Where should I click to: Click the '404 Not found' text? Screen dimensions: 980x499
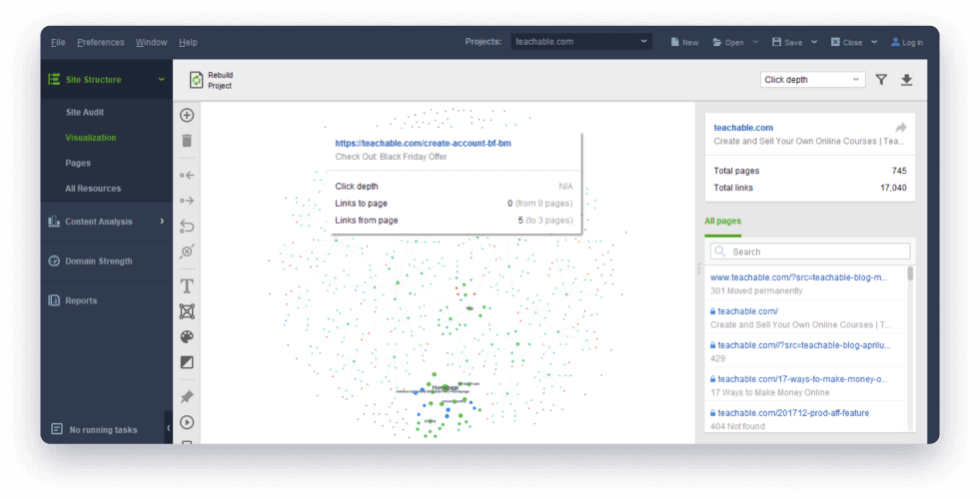(x=737, y=426)
